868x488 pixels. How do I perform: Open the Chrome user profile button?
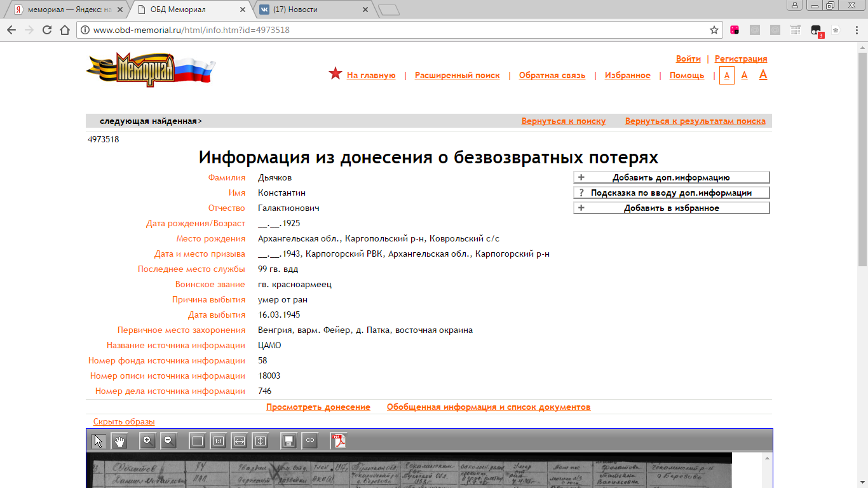[795, 5]
